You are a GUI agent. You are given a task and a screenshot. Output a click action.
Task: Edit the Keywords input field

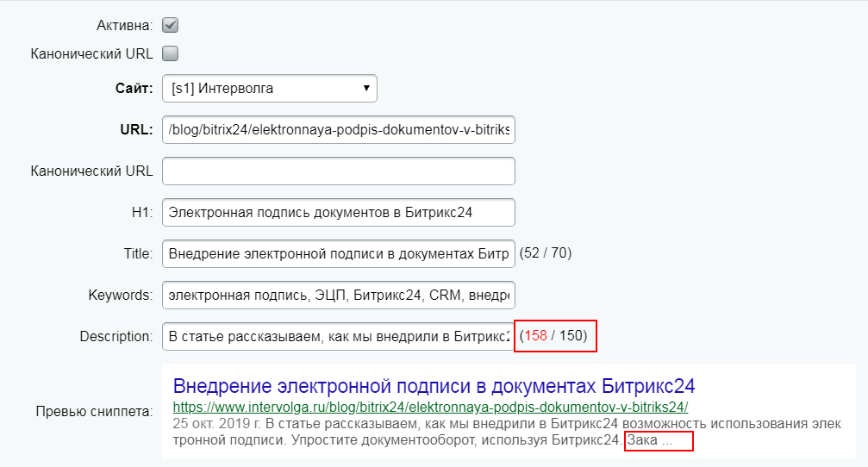click(x=338, y=295)
